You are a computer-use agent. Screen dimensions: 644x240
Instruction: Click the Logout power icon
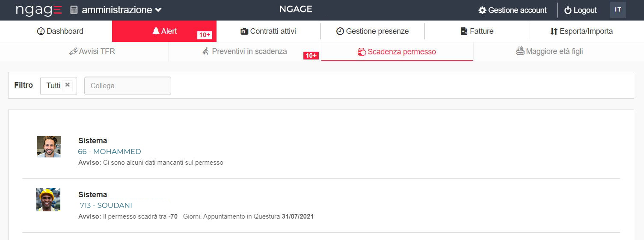click(568, 10)
